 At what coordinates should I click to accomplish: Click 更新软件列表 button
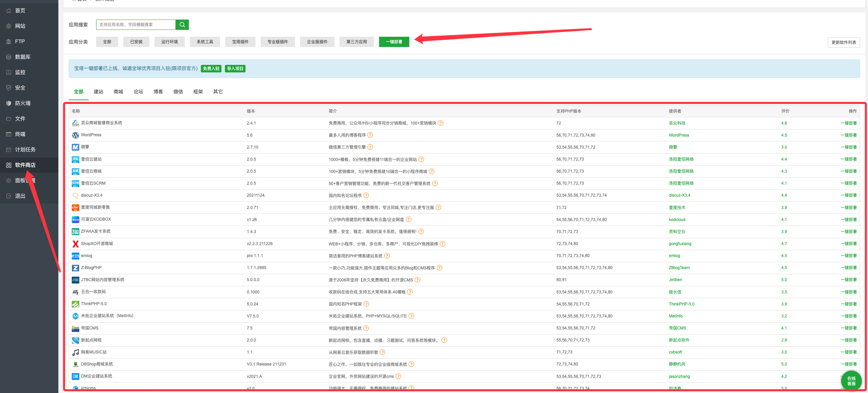pos(844,43)
